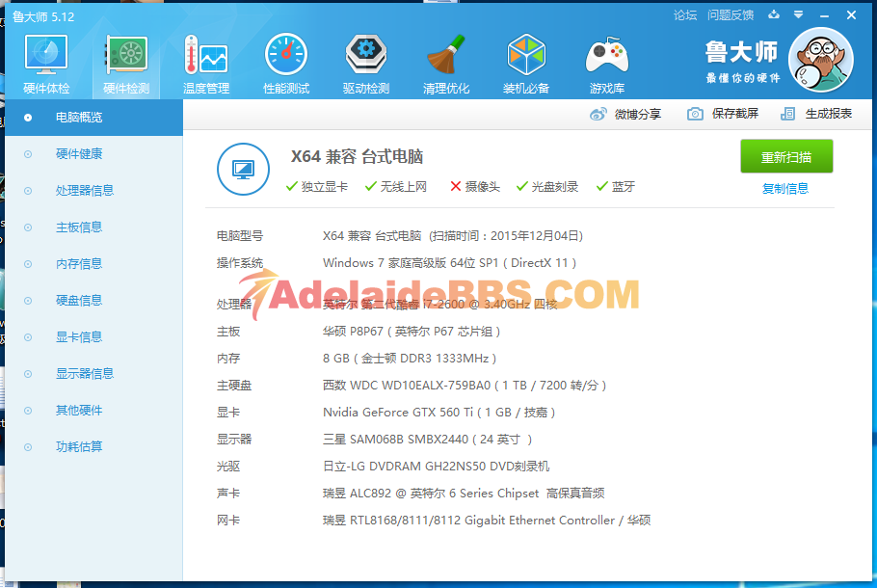Click the 鲁大师 5.12 window title
The width and height of the screenshot is (877, 588).
pos(43,16)
